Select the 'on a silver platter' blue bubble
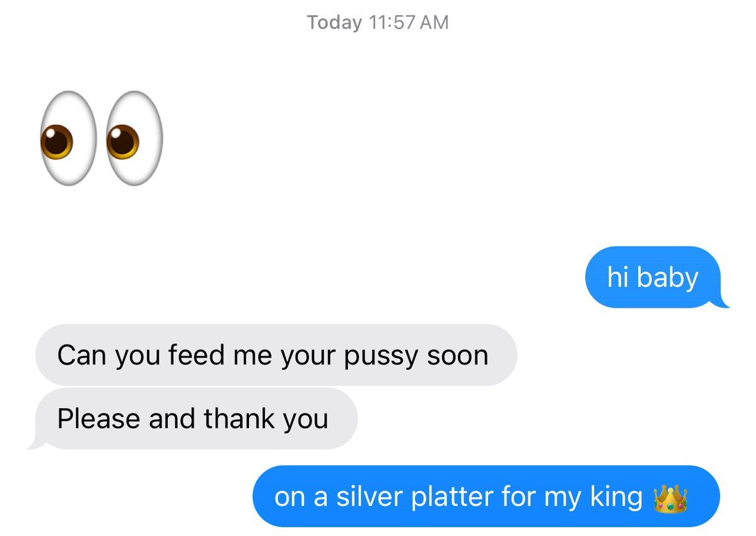This screenshot has height=536, width=756. coord(486,496)
